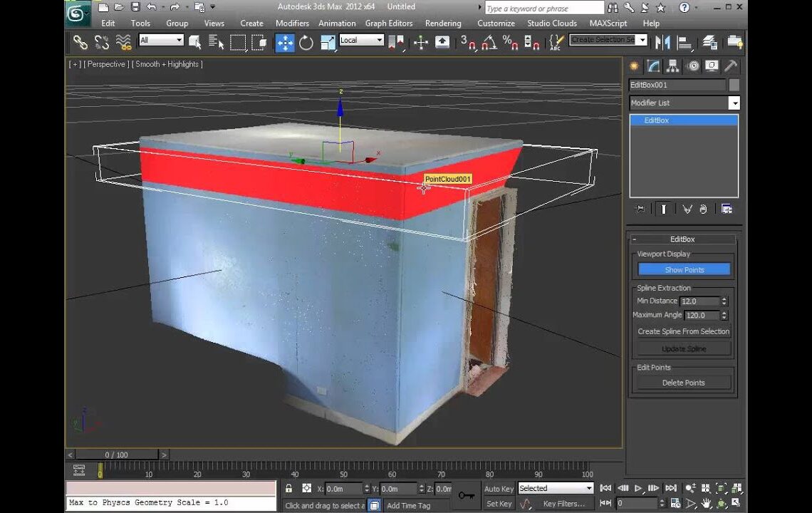Toggle Auto Key animation mode
The height and width of the screenshot is (513, 812).
coord(499,488)
